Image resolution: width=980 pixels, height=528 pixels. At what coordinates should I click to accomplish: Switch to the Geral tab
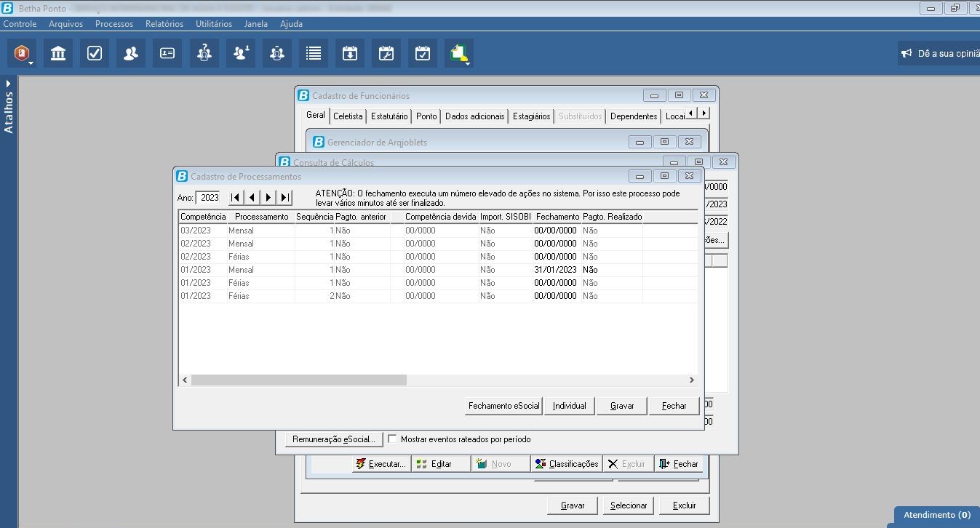(x=316, y=116)
